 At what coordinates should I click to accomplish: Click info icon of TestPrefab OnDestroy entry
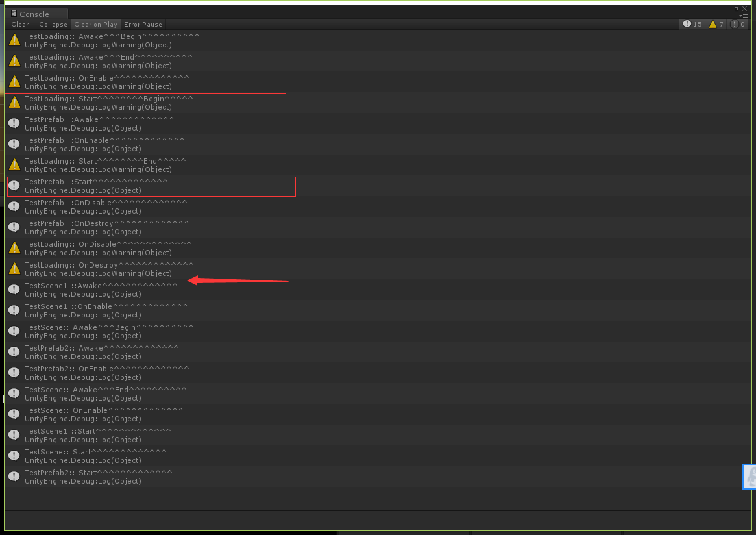point(14,227)
